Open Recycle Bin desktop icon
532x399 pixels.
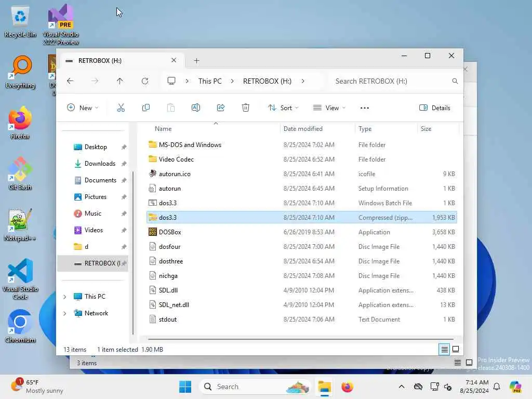click(20, 22)
